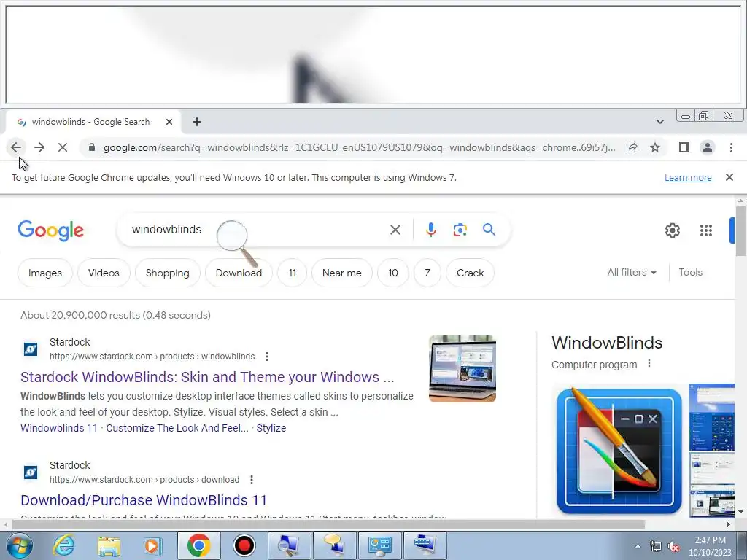
Task: Open the Chrome profile avatar
Action: point(708,147)
